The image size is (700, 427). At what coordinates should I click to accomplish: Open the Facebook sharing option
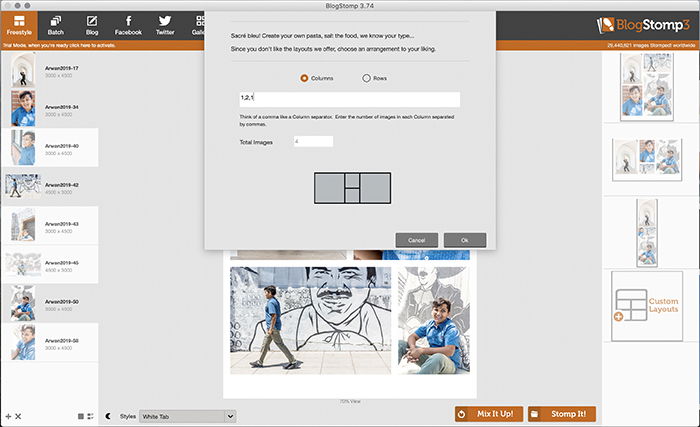[x=128, y=25]
